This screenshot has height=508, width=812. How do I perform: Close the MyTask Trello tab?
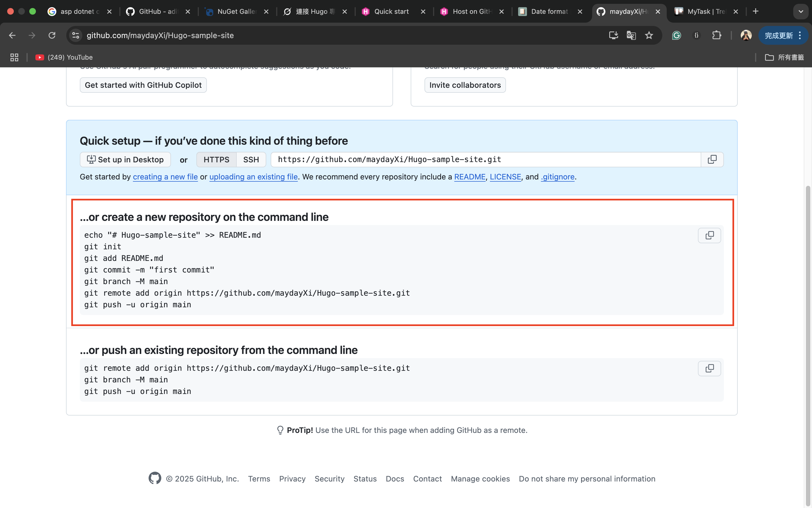(736, 11)
